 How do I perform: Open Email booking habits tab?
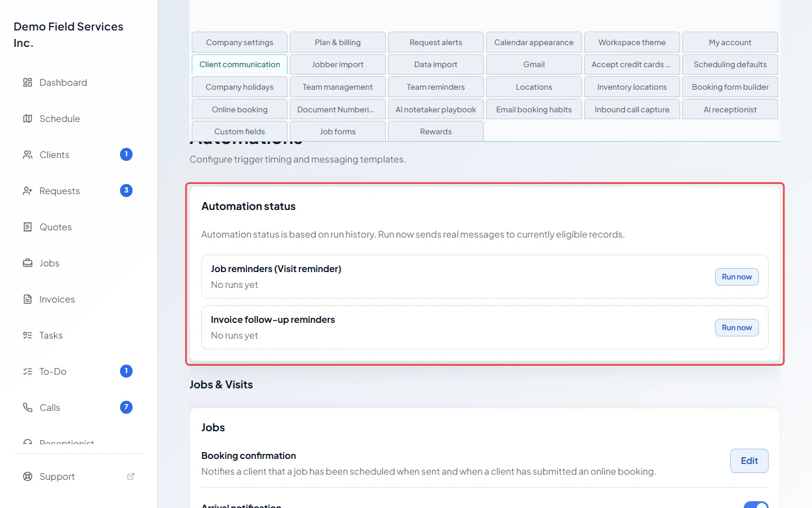(x=534, y=110)
